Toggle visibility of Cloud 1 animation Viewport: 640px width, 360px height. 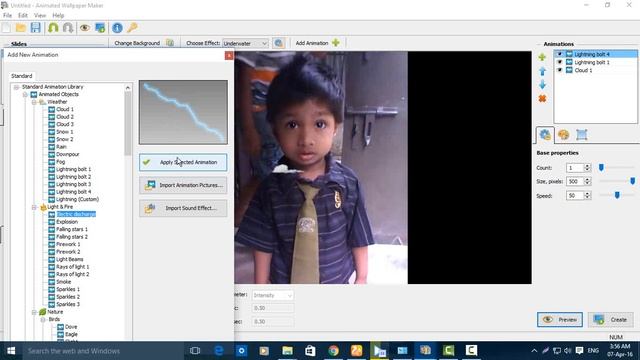(560, 70)
